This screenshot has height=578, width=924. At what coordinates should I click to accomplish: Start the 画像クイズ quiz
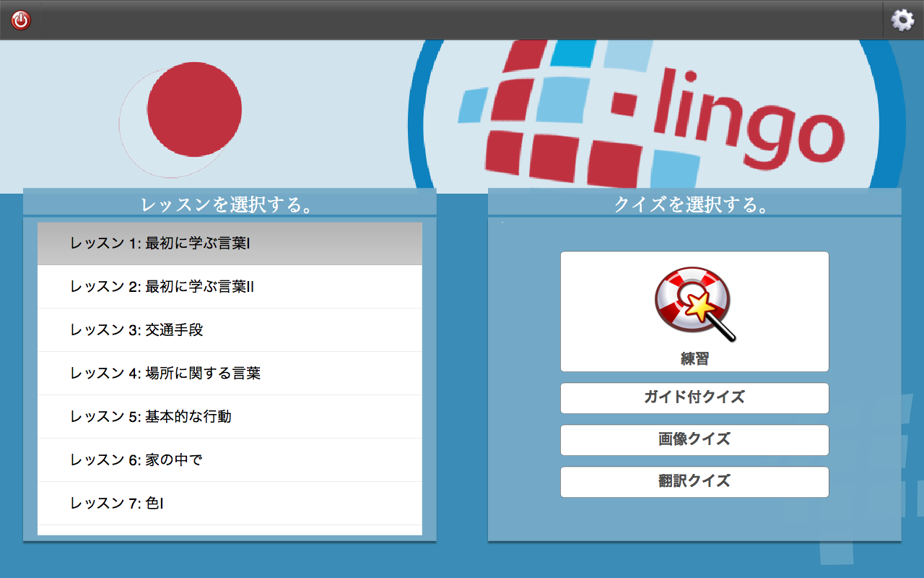pyautogui.click(x=694, y=440)
